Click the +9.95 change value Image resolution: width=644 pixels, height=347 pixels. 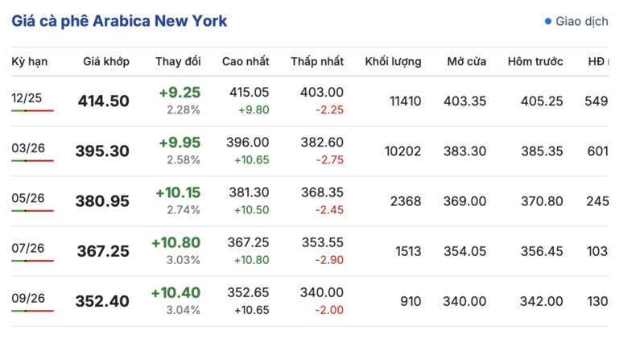pyautogui.click(x=180, y=143)
